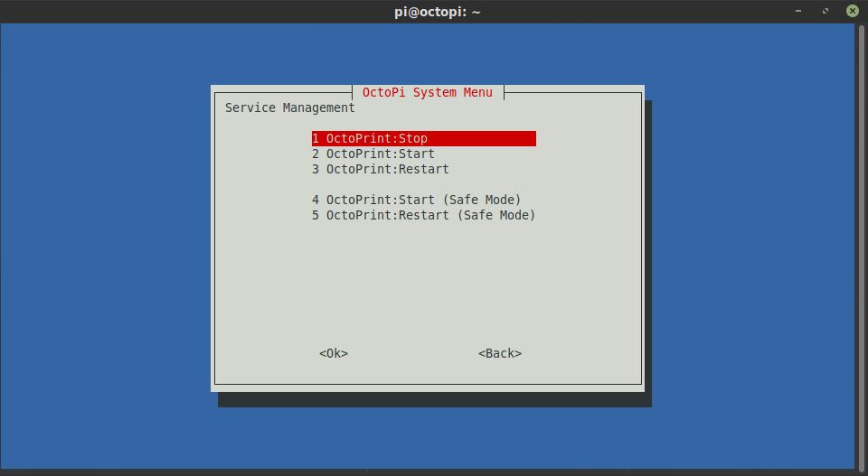Confirm with the <Ok> button
Viewport: 868px width, 476px height.
[x=334, y=353]
